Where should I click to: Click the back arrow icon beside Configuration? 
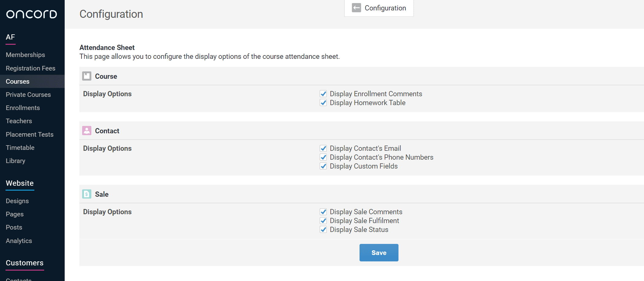356,8
